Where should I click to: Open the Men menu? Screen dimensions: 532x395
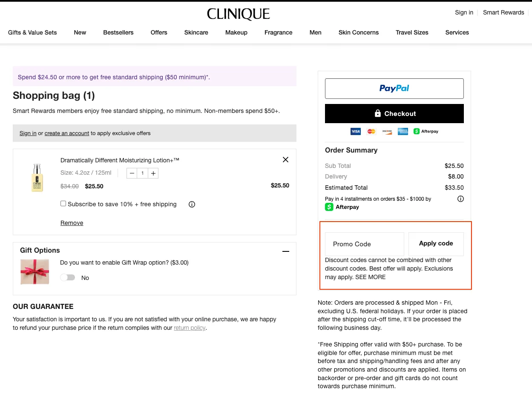pos(316,32)
